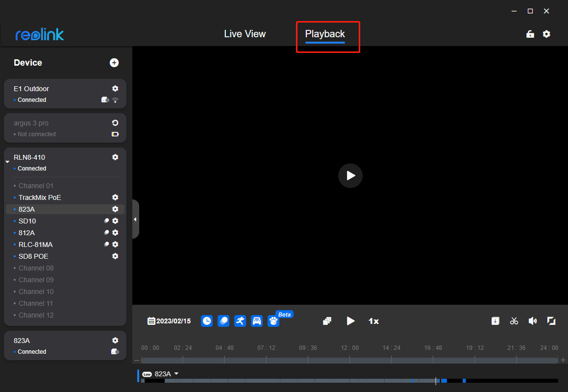
Task: Switch to the Live View tab
Action: coord(245,34)
